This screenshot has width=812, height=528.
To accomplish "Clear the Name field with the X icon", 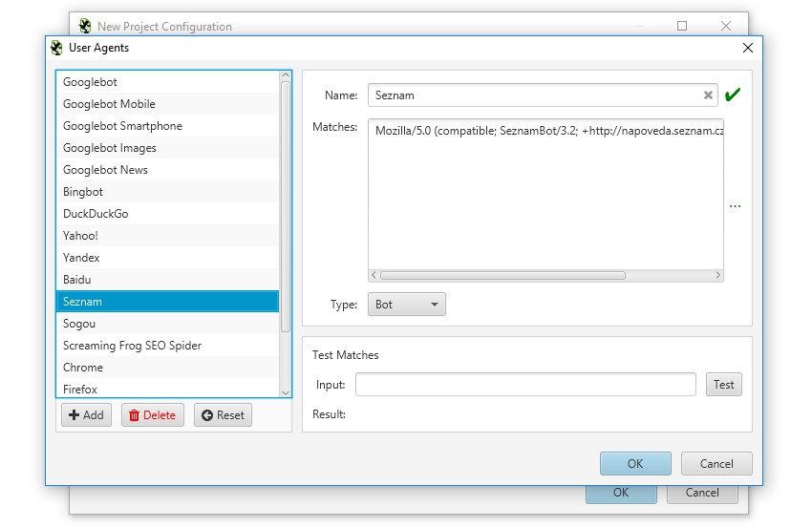I will tap(708, 95).
